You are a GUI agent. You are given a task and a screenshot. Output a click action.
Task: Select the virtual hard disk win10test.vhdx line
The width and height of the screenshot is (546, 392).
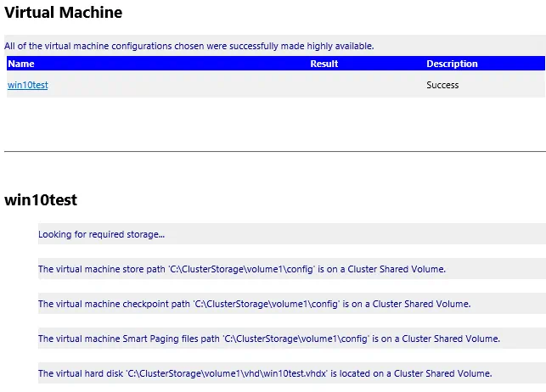[x=265, y=373]
